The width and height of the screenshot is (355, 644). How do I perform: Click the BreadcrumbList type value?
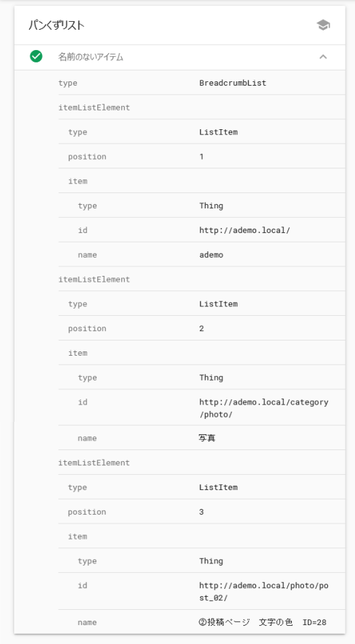pyautogui.click(x=232, y=83)
